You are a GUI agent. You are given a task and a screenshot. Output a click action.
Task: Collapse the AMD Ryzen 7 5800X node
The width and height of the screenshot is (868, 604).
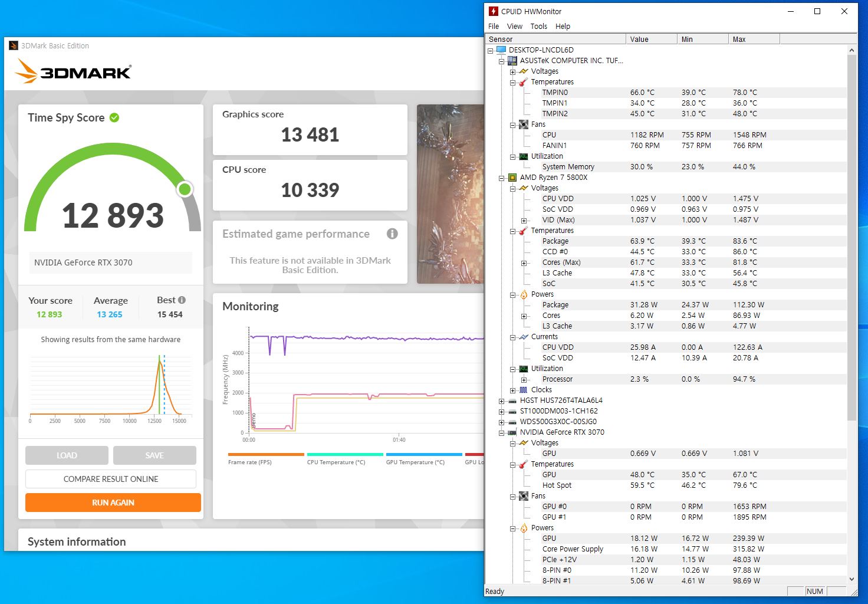pos(501,178)
